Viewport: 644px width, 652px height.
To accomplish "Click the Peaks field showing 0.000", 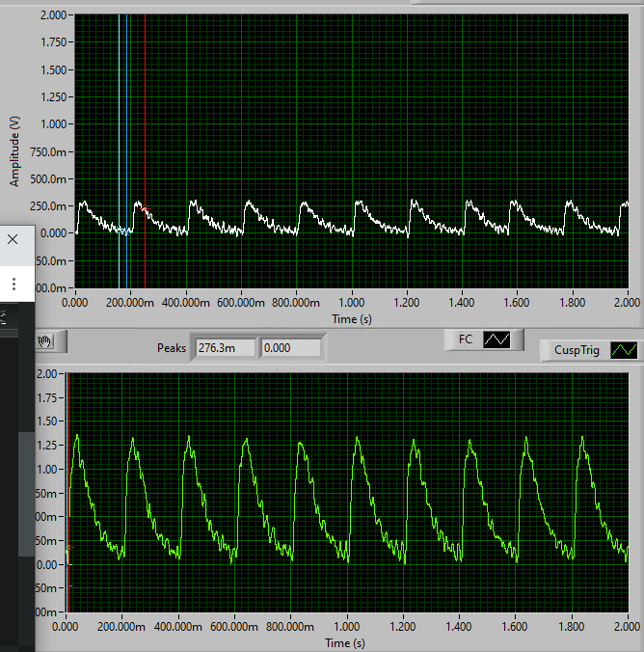I will pos(290,347).
